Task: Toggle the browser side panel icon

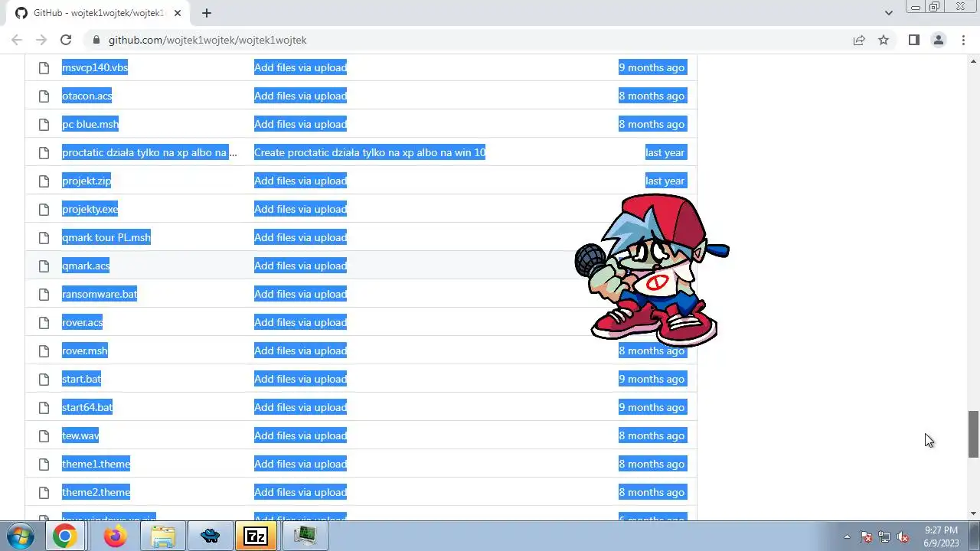Action: click(x=913, y=40)
